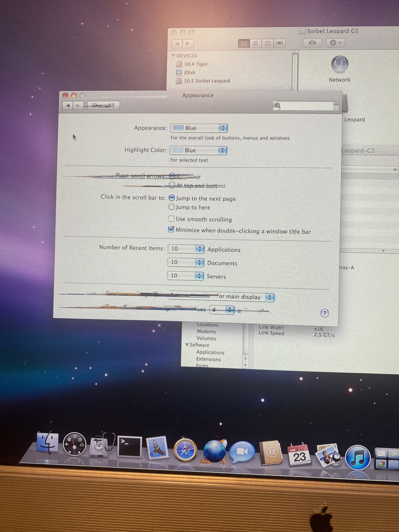Image resolution: width=399 pixels, height=532 pixels.
Task: Focus the System Preferences search field
Action: pos(306,106)
